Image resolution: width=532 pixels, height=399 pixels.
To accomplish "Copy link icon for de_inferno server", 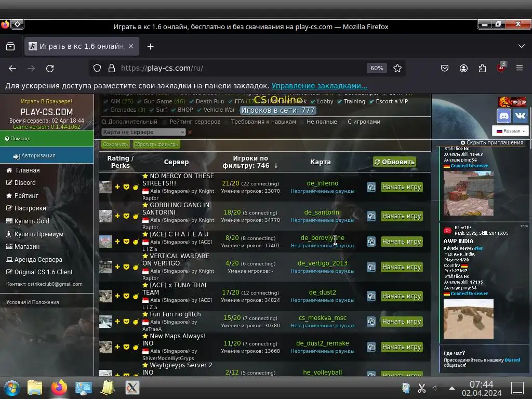I will (x=371, y=187).
